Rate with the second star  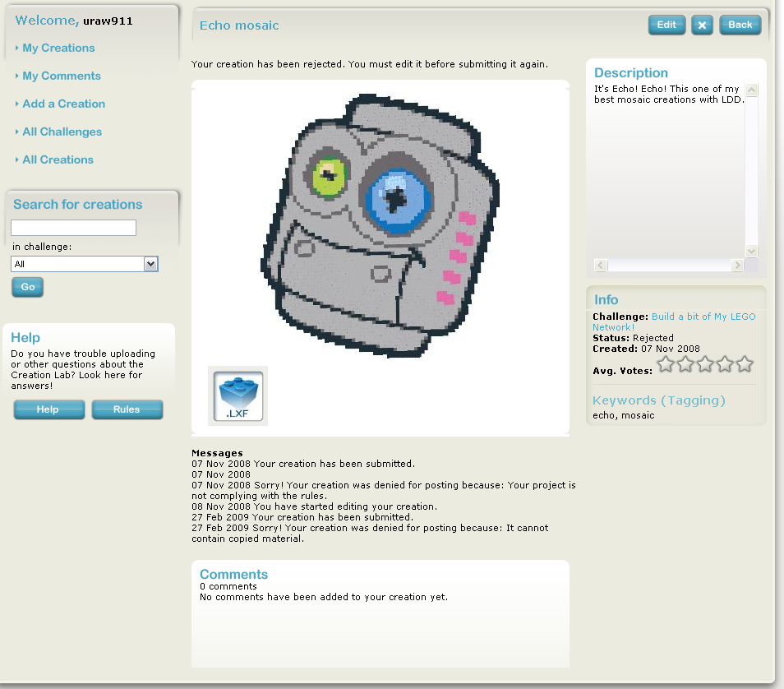pyautogui.click(x=685, y=364)
